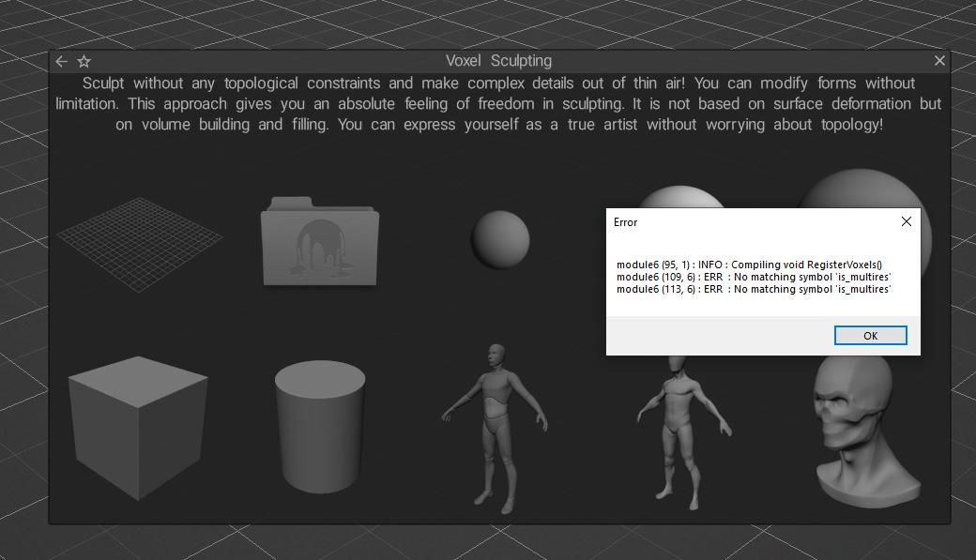
Task: Click the back navigation arrow
Action: [61, 61]
